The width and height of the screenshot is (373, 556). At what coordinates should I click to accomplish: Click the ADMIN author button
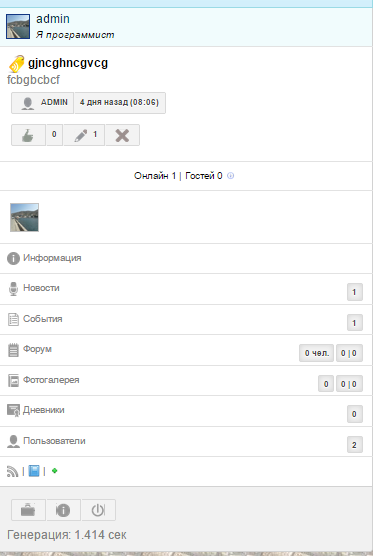43,103
